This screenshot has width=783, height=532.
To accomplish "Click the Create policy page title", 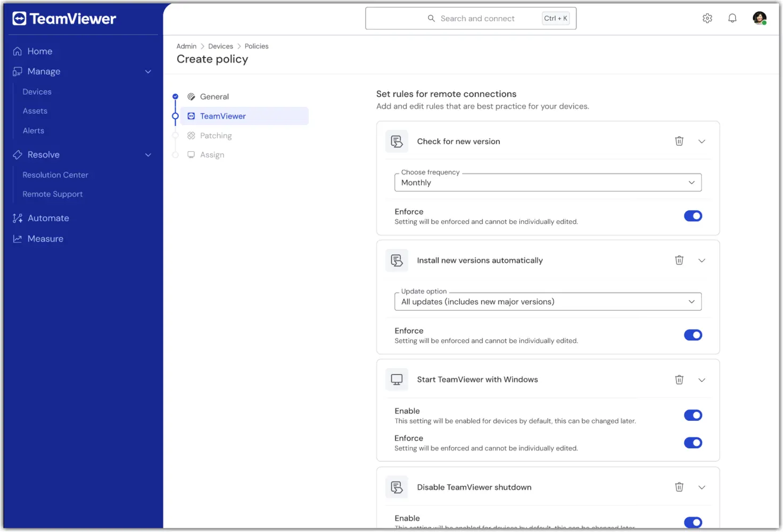I will [212, 59].
